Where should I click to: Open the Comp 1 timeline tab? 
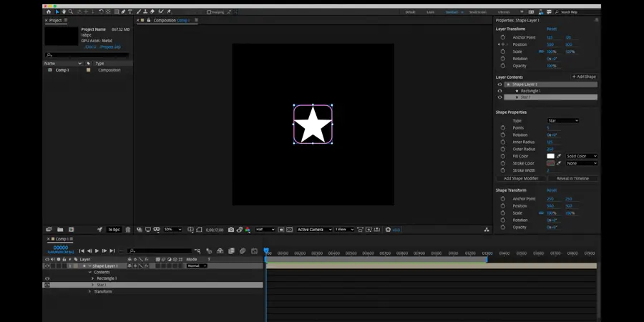tap(62, 239)
